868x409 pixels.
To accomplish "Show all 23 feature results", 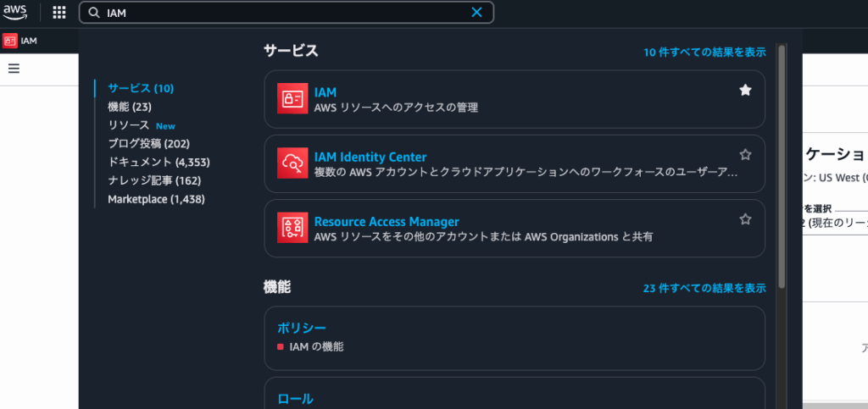I will tap(704, 289).
